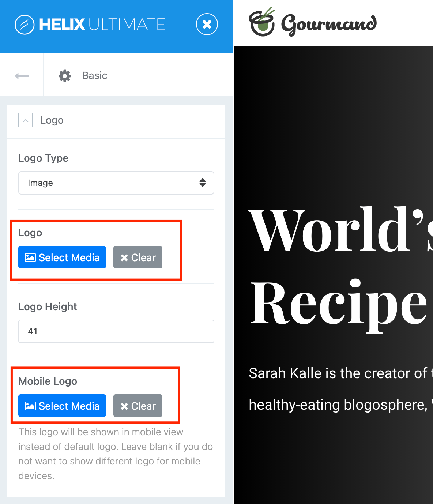The image size is (433, 504).
Task: Click the HELIX ULTIMATE title text
Action: (102, 25)
